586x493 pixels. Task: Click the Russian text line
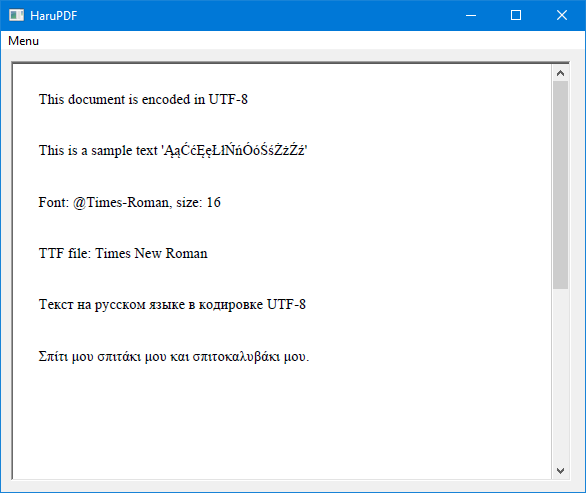coord(172,305)
